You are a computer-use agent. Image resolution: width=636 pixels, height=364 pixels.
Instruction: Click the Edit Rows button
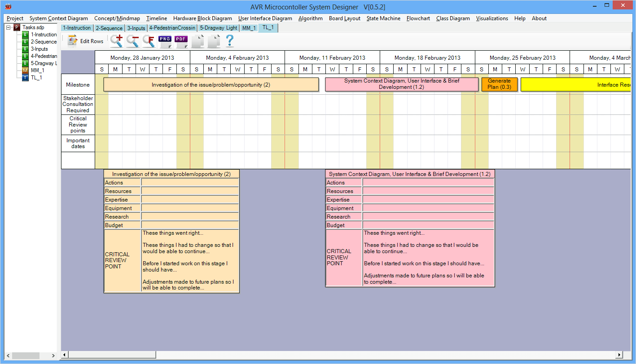pos(86,41)
